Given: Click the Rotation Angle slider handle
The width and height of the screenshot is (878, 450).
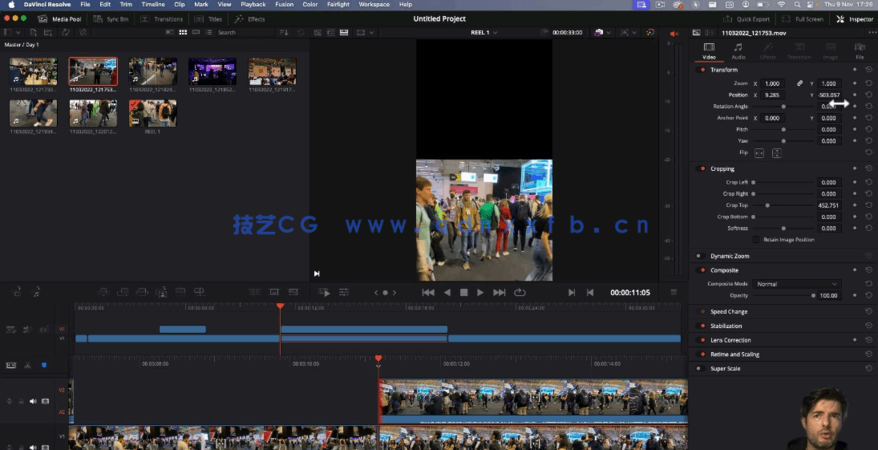Looking at the screenshot, I should point(783,106).
